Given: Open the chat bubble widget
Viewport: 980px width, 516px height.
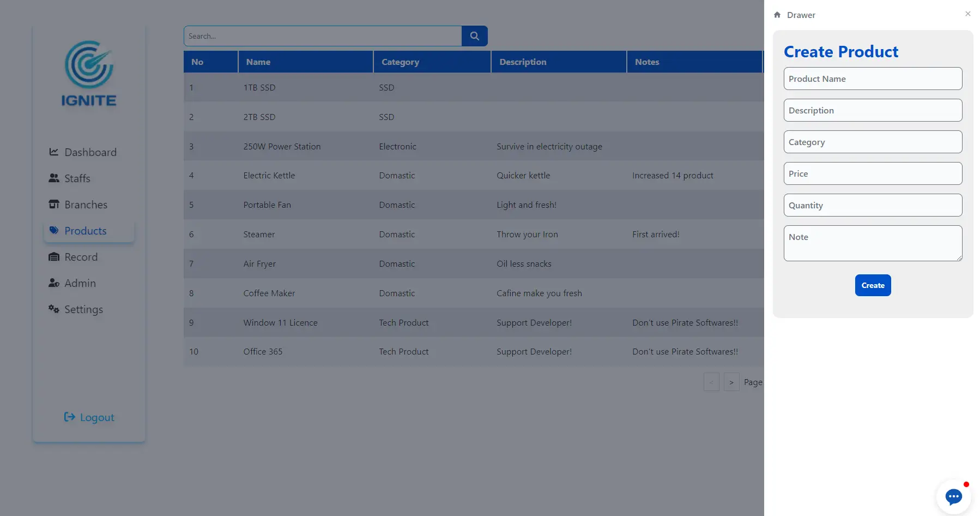Looking at the screenshot, I should coord(953,496).
